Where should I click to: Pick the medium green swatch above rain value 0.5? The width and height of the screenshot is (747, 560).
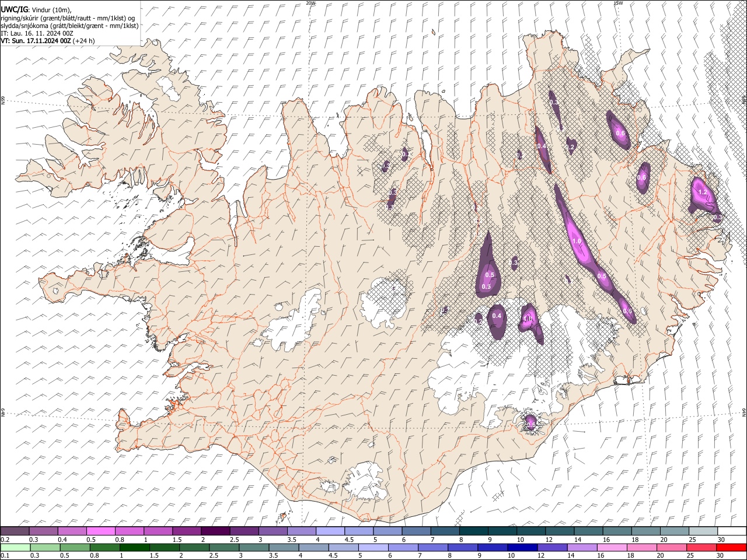click(75, 548)
